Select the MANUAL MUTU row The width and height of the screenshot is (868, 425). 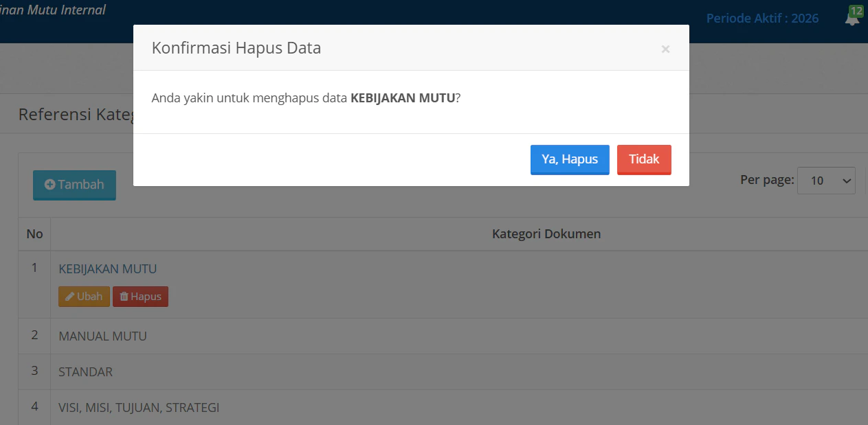pos(102,336)
